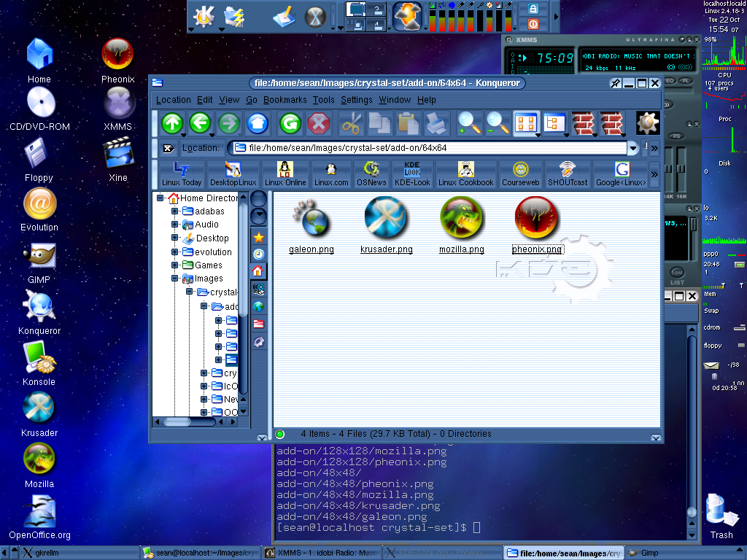Click the red Stop loading icon
747x560 pixels.
pos(319,124)
